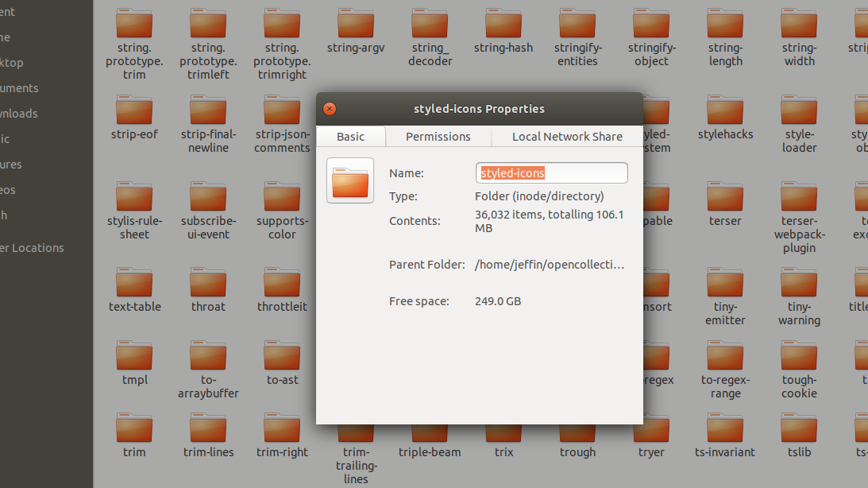Screen dimensions: 868x488
Task: Select the strip-eof folder
Action: pyautogui.click(x=134, y=118)
